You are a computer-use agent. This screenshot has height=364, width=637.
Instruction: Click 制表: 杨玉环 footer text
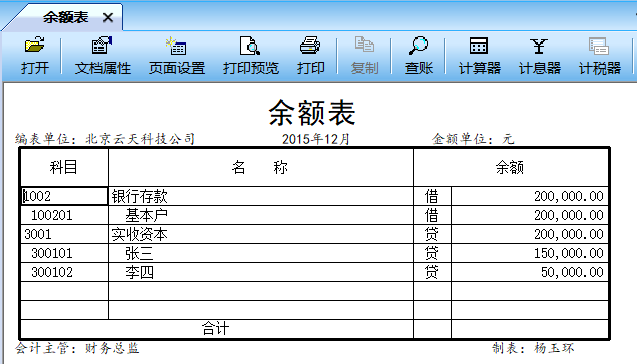pyautogui.click(x=533, y=348)
